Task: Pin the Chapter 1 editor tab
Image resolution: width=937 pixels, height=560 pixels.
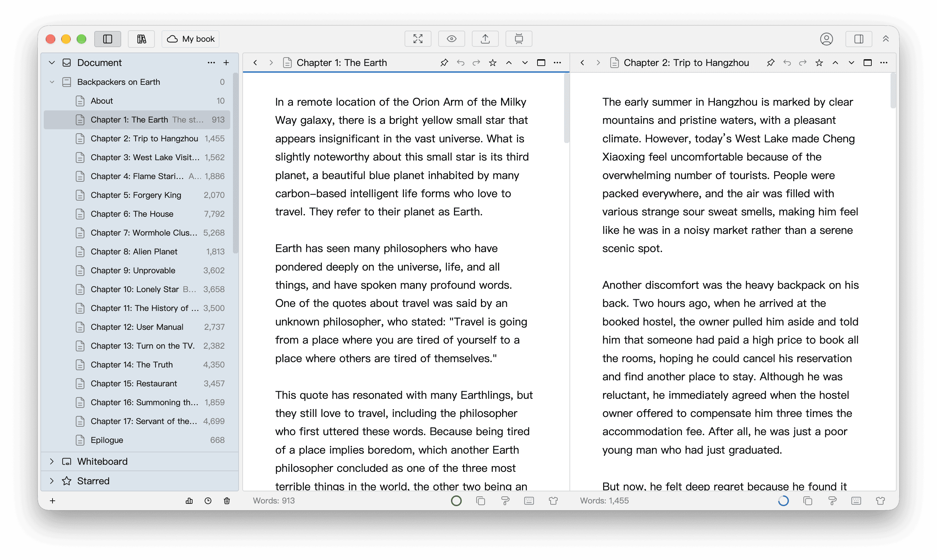Action: click(444, 63)
